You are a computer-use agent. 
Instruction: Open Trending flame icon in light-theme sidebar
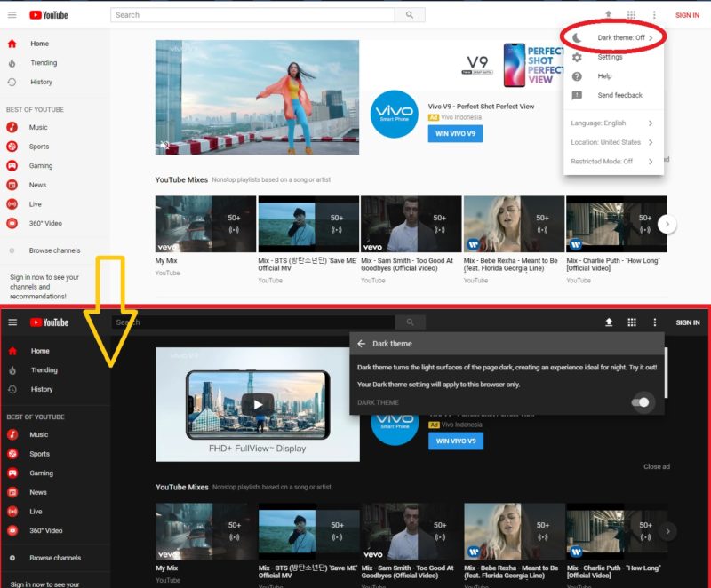point(12,63)
